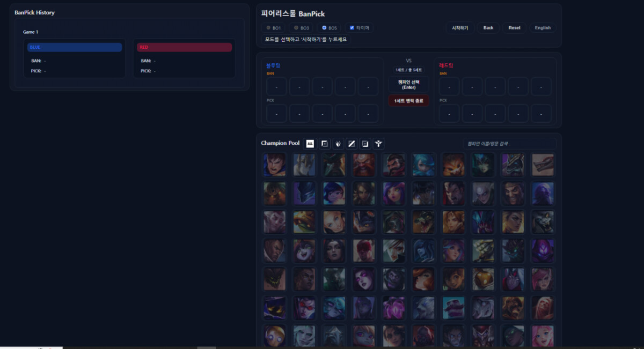Select the ALL champion role filter
The image size is (644, 349).
(x=310, y=143)
